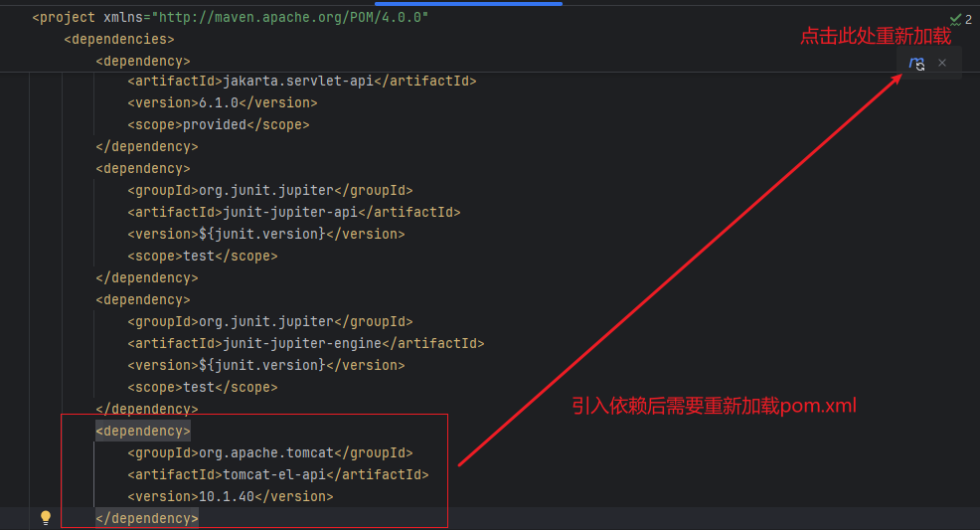The width and height of the screenshot is (980, 530).
Task: Place caret on the <dependencies> opening tag
Action: pos(118,40)
